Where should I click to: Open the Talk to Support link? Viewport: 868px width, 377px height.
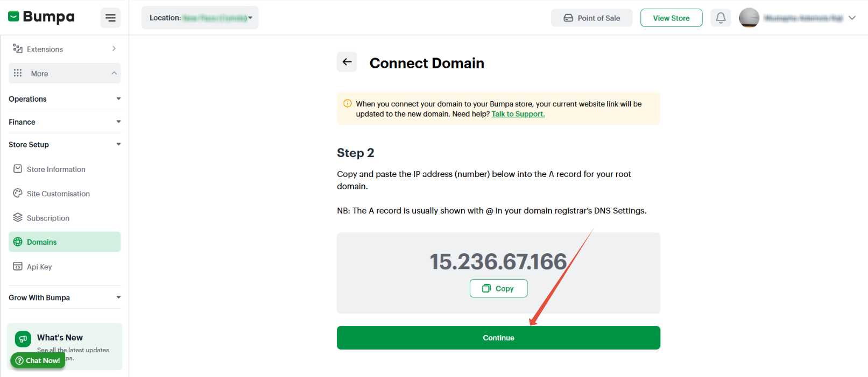(518, 114)
